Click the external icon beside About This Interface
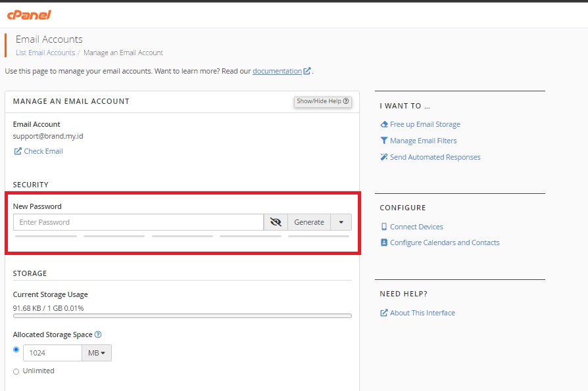The image size is (588, 391). pyautogui.click(x=384, y=313)
